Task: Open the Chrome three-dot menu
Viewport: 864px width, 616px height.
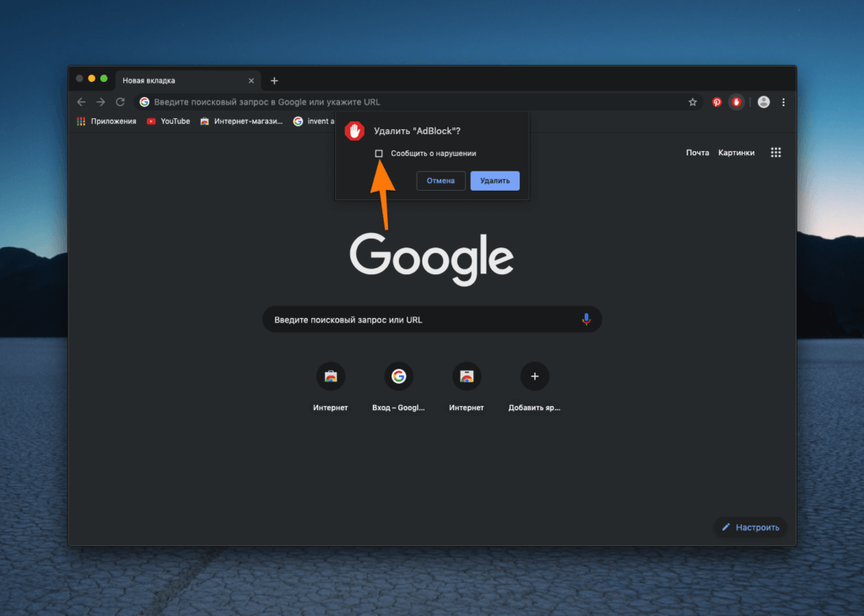Action: click(783, 102)
